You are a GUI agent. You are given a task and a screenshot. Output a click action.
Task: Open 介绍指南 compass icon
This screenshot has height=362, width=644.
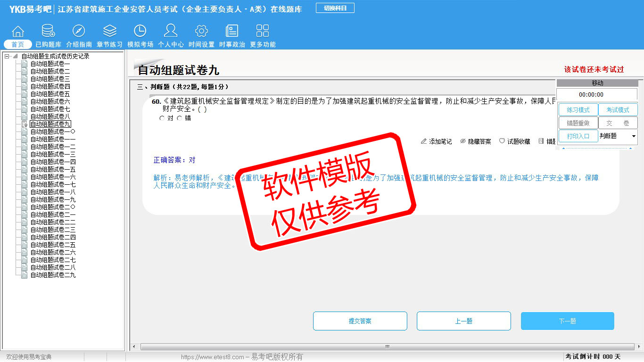click(x=79, y=32)
